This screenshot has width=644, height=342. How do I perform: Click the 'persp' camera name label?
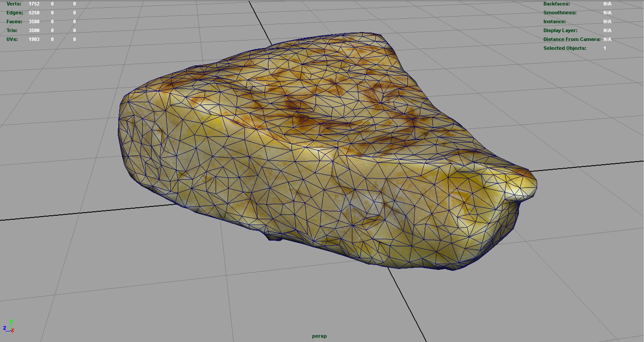[319, 336]
